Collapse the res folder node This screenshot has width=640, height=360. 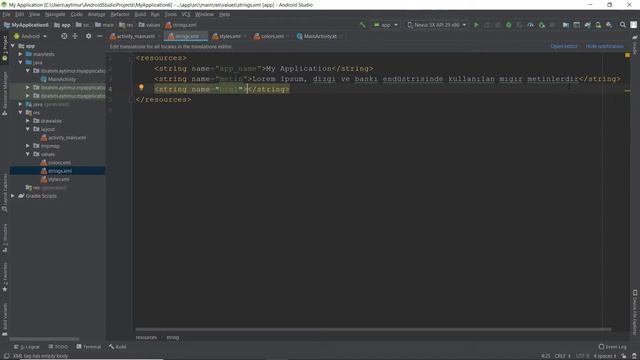click(x=20, y=112)
